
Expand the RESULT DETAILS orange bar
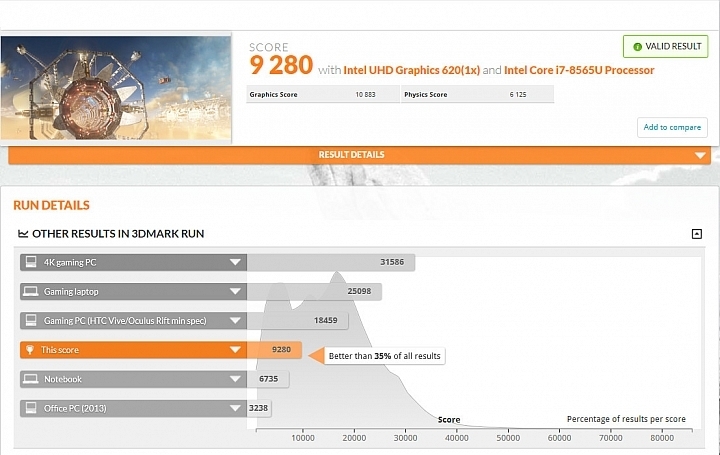pyautogui.click(x=359, y=155)
